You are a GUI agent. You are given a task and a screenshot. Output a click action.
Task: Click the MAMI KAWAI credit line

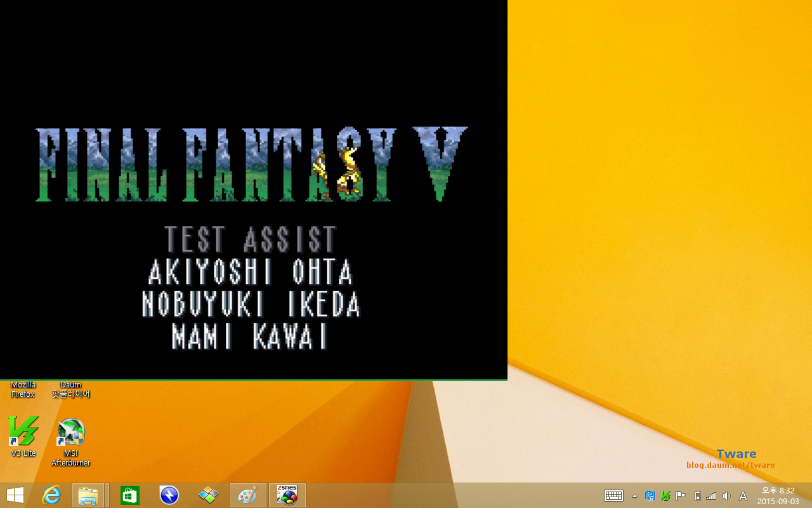click(250, 336)
